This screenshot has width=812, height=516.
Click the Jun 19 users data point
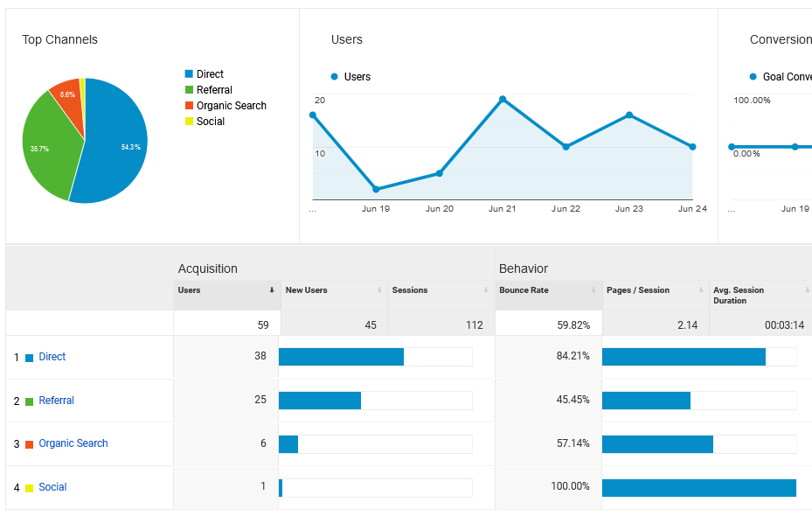click(376, 189)
